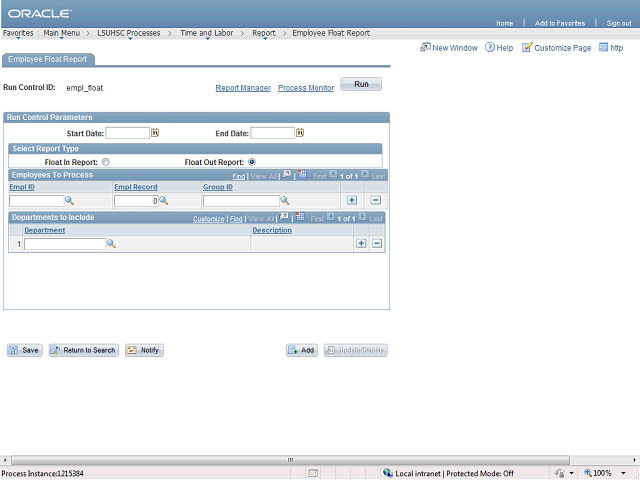Screen dimensions: 640x480
Task: Expand Time and Labor breadcrumb menu
Action: (x=207, y=33)
